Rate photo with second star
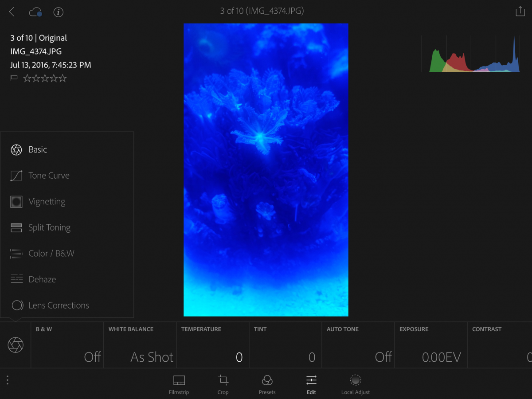The image size is (532, 399). point(36,78)
